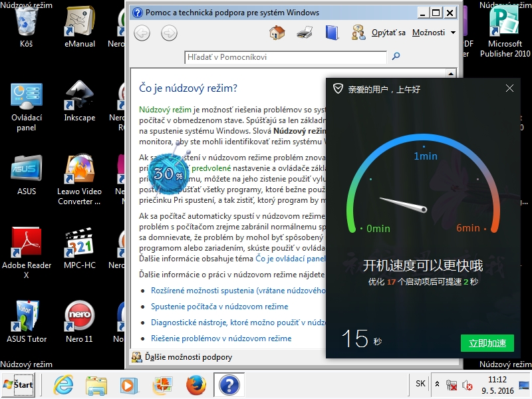Open the Čo je ovládací panel link
Viewport: 532px width, 399px height.
pos(291,259)
